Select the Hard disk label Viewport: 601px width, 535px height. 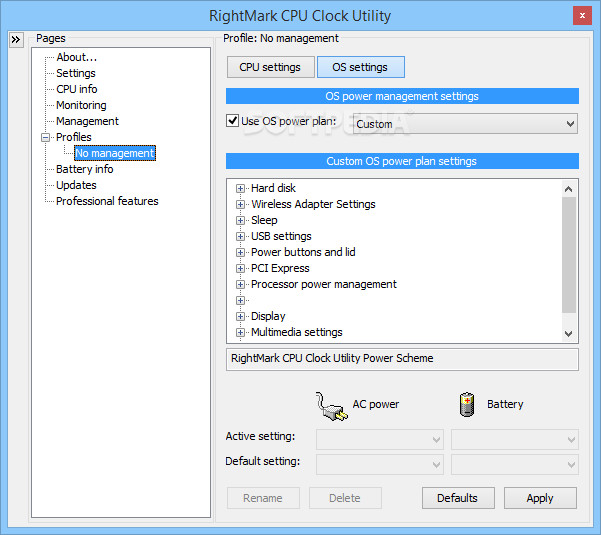click(273, 188)
